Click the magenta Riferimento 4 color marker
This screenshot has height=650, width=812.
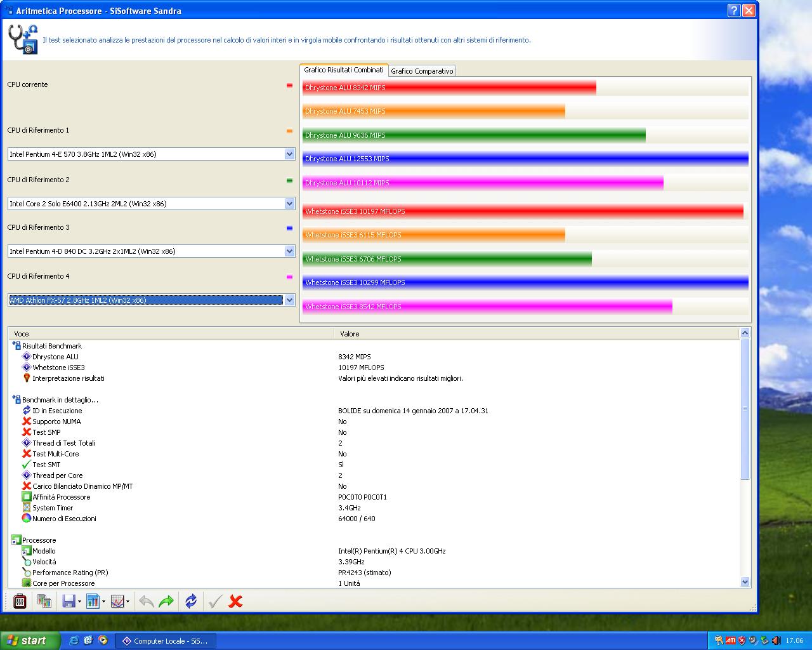tap(290, 277)
